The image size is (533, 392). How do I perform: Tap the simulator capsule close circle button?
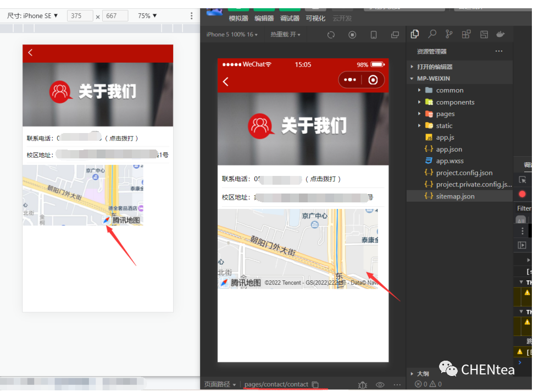(373, 80)
